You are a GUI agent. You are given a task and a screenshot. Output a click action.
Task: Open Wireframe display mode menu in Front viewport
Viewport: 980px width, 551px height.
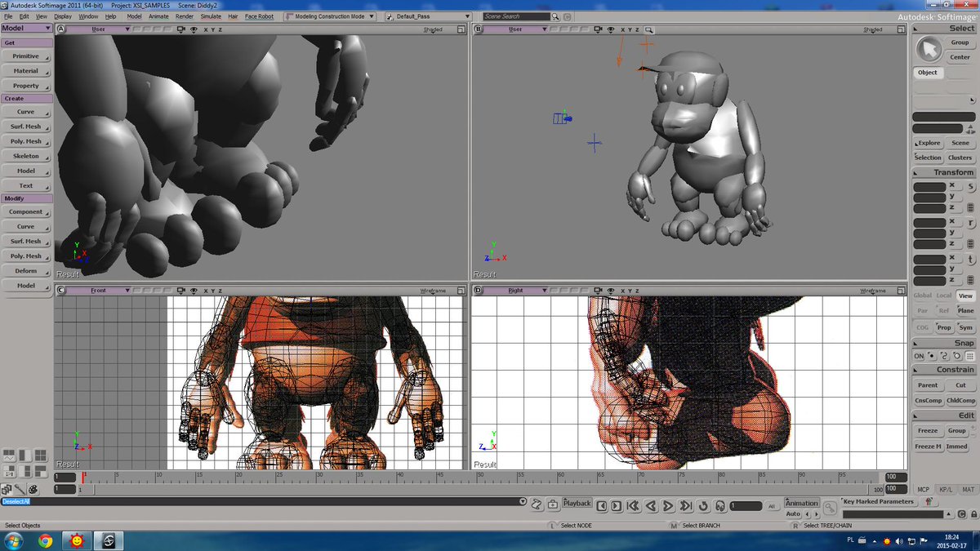point(433,291)
